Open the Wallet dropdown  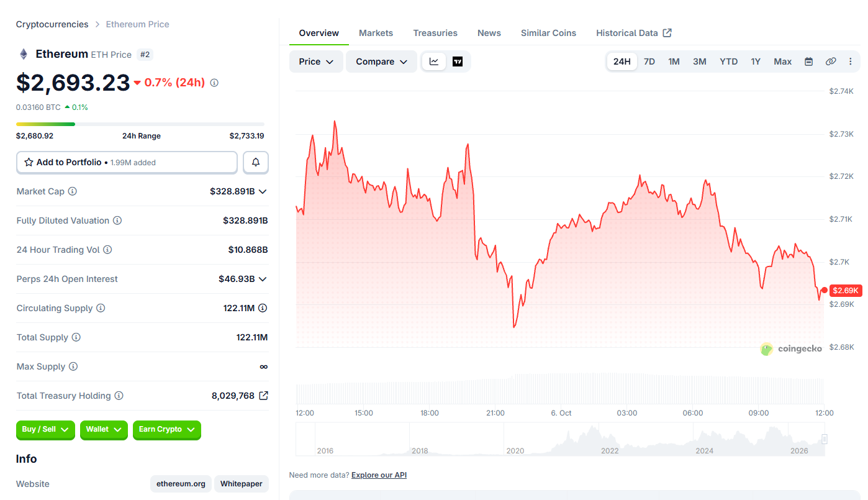pyautogui.click(x=104, y=429)
